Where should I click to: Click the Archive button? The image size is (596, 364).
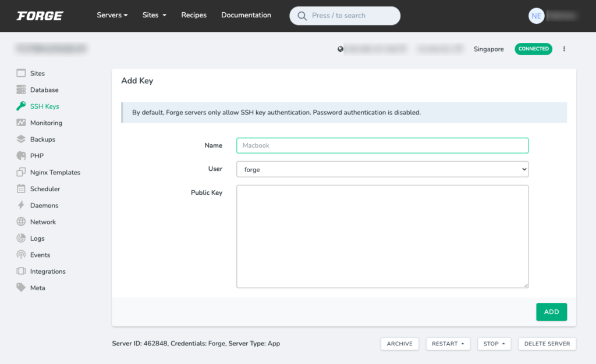pyautogui.click(x=399, y=344)
